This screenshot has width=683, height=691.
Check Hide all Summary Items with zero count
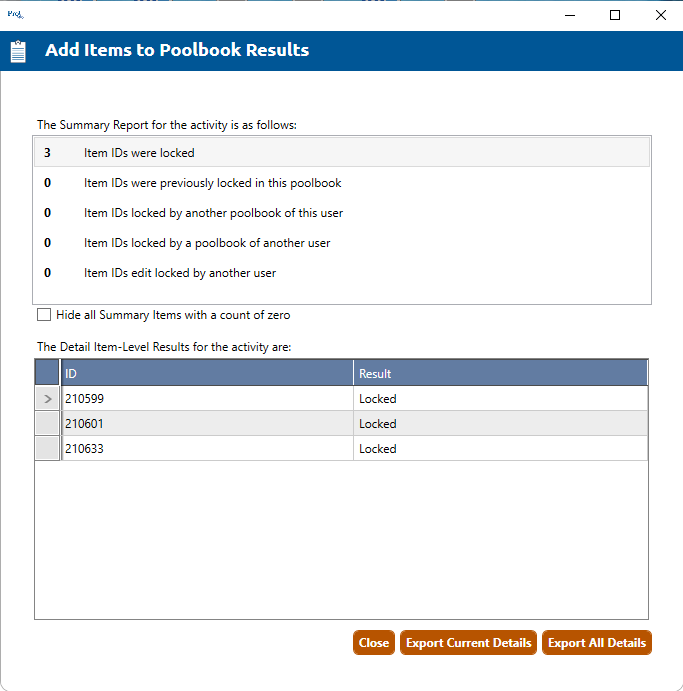44,315
